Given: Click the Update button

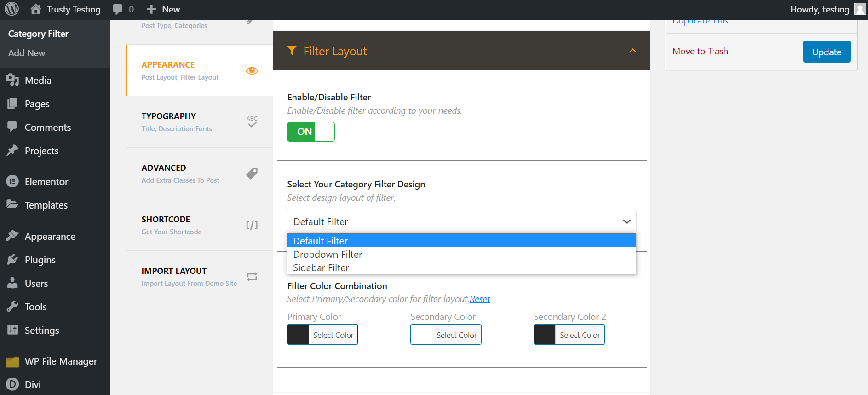Looking at the screenshot, I should 826,52.
